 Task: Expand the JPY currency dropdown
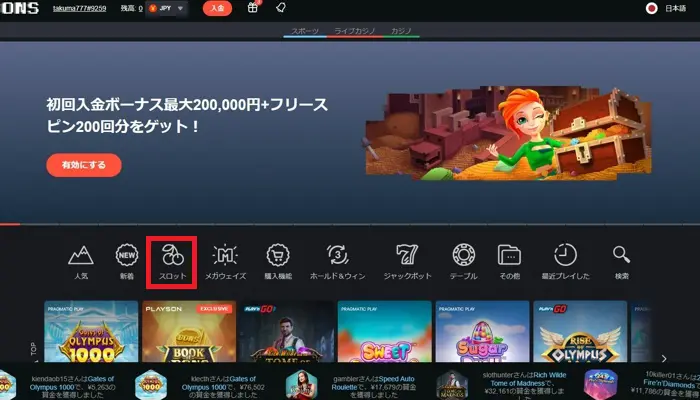coord(166,8)
